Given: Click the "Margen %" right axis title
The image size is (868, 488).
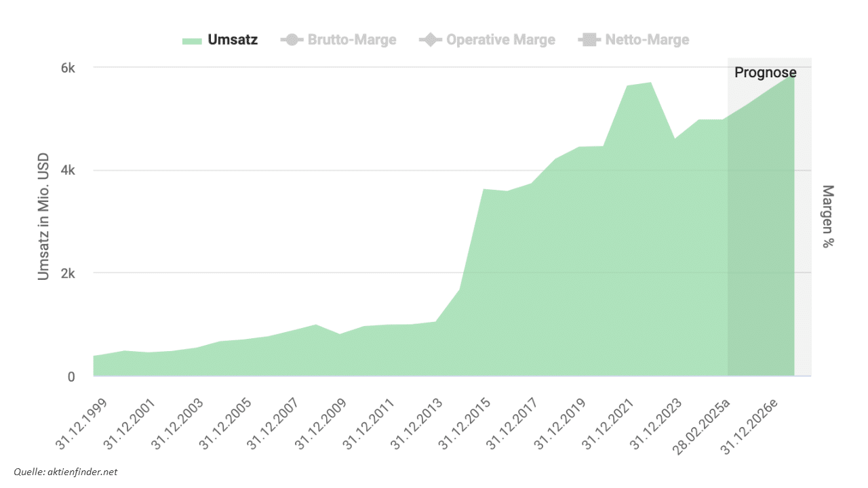Looking at the screenshot, I should click(827, 217).
